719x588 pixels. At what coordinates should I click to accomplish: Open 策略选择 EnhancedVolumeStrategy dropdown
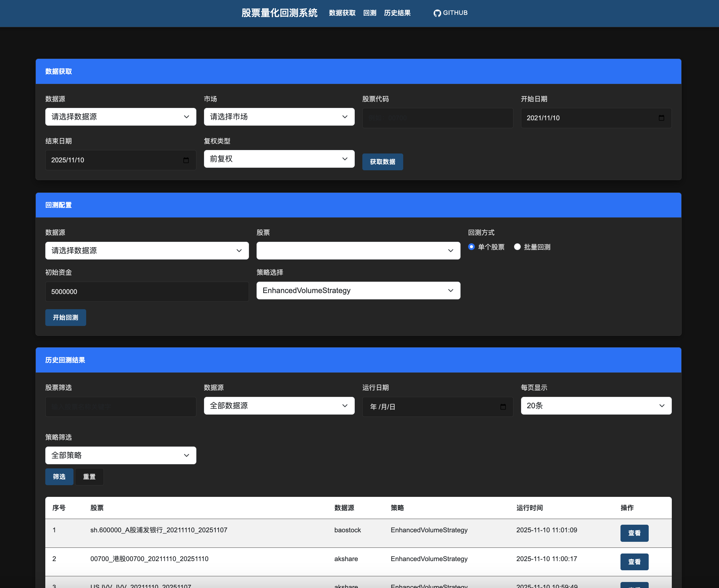coord(358,291)
